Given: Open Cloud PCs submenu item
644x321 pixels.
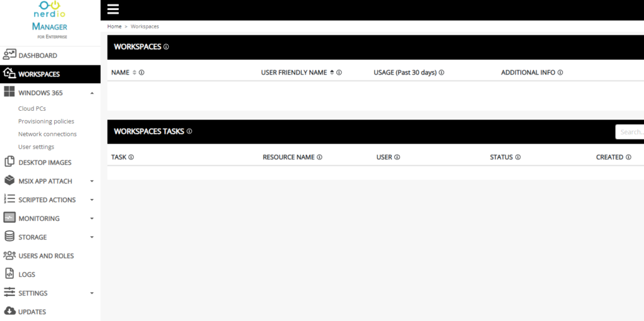Looking at the screenshot, I should (x=32, y=109).
